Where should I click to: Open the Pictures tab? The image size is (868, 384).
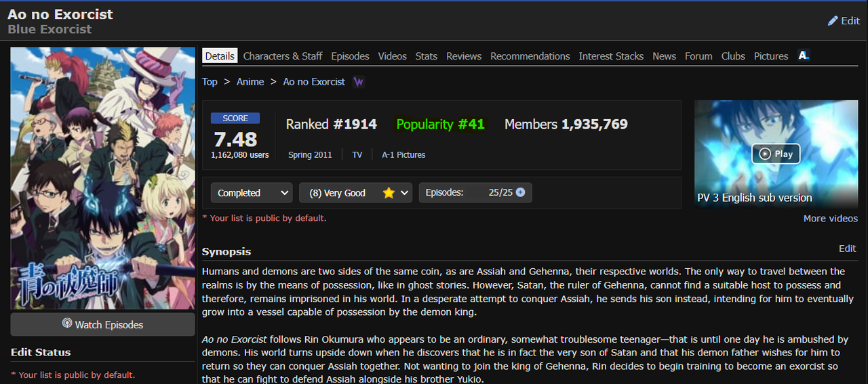point(771,56)
